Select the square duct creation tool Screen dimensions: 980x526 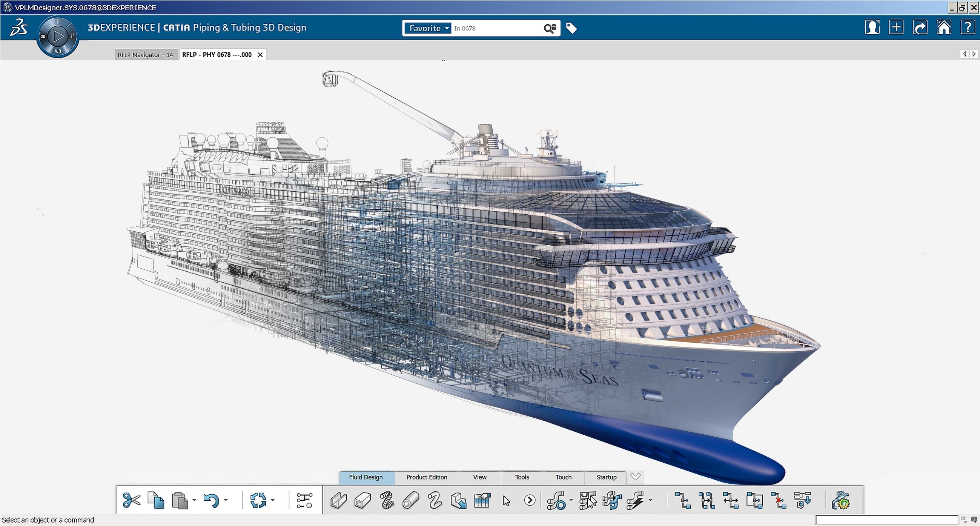click(x=362, y=500)
